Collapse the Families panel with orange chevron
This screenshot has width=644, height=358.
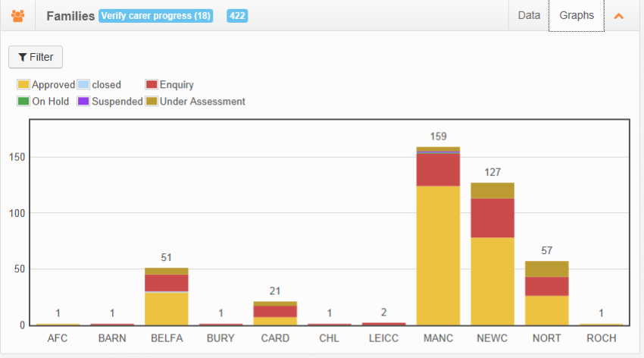(618, 16)
